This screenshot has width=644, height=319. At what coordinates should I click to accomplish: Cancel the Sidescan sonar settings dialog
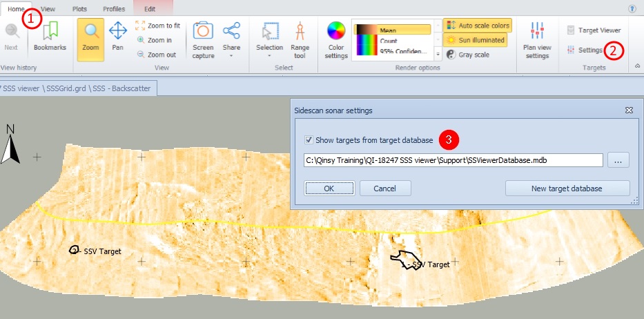[385, 188]
